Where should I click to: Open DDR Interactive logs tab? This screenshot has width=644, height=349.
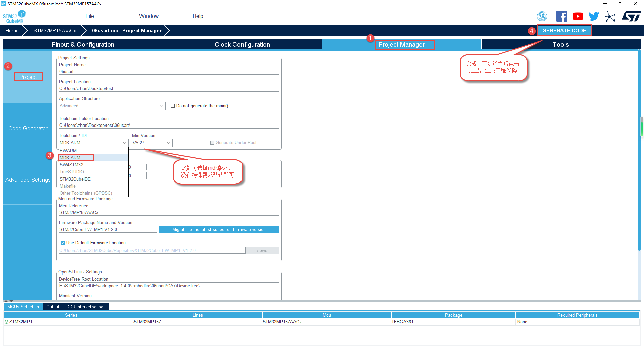tap(86, 307)
